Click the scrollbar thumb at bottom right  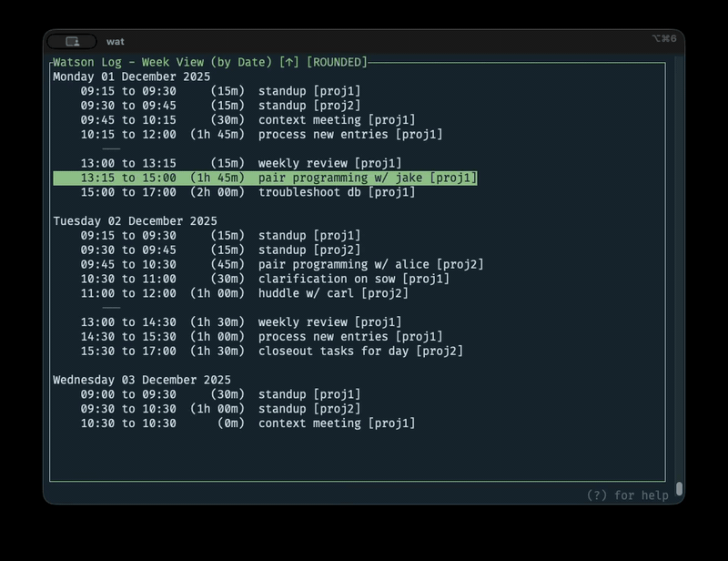click(x=679, y=490)
